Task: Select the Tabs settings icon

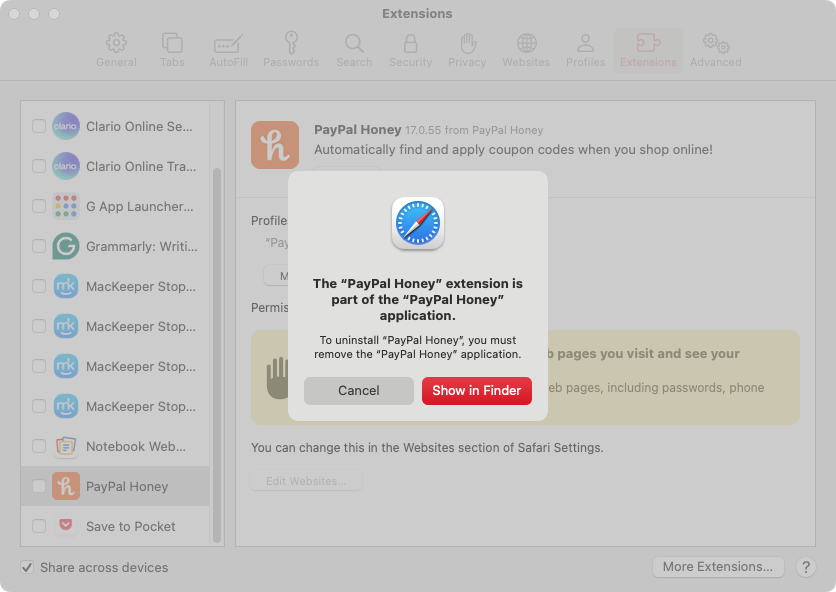Action: click(172, 44)
